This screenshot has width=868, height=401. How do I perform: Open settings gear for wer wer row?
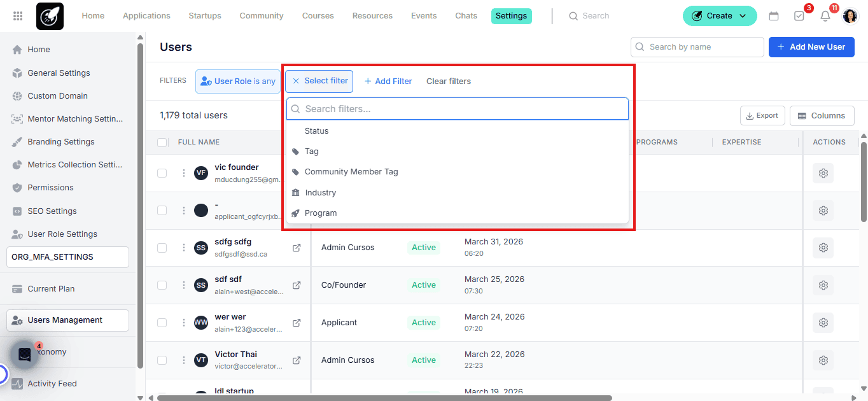(x=823, y=323)
